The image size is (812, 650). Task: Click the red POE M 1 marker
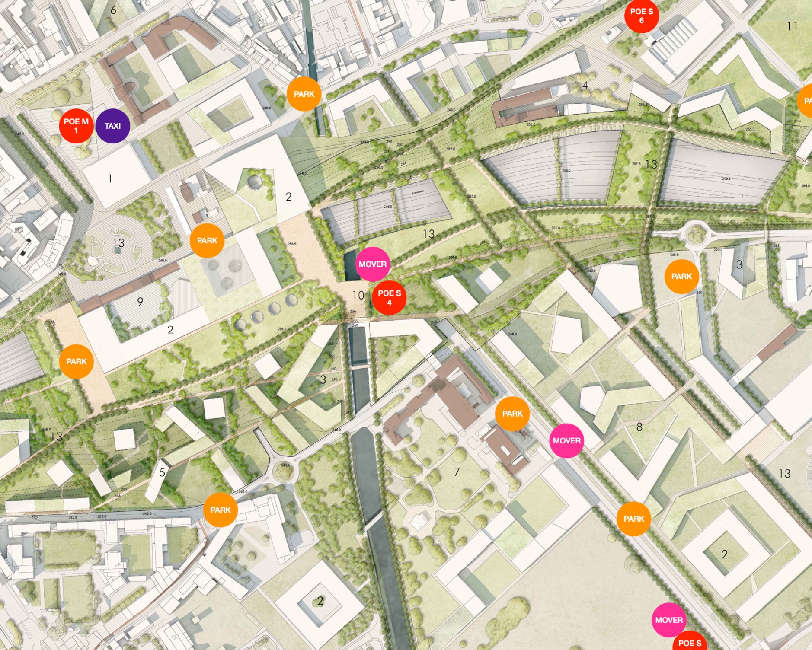coord(76,126)
